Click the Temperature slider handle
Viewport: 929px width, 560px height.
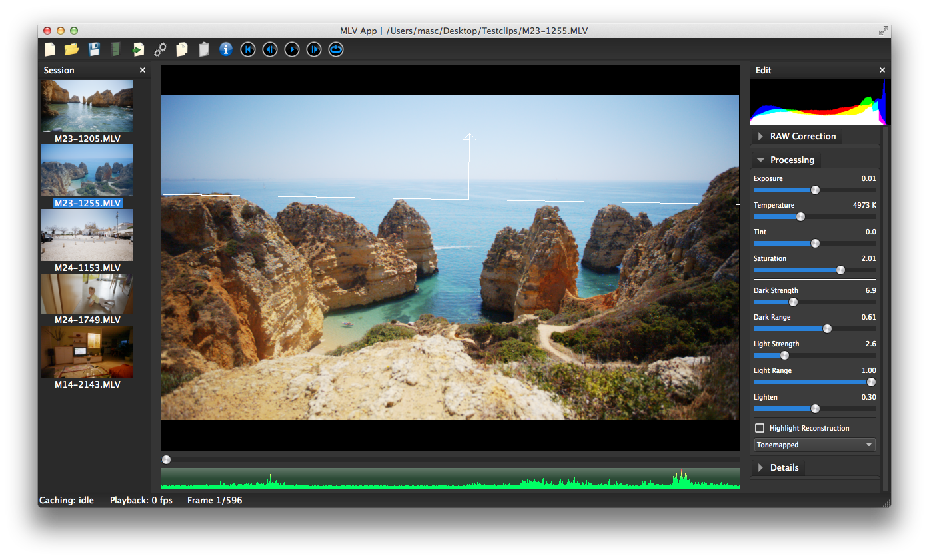point(801,217)
